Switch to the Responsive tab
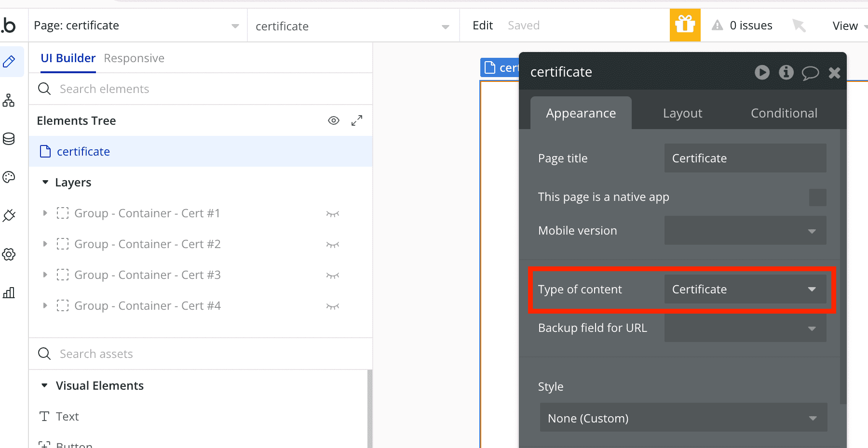 (x=134, y=58)
